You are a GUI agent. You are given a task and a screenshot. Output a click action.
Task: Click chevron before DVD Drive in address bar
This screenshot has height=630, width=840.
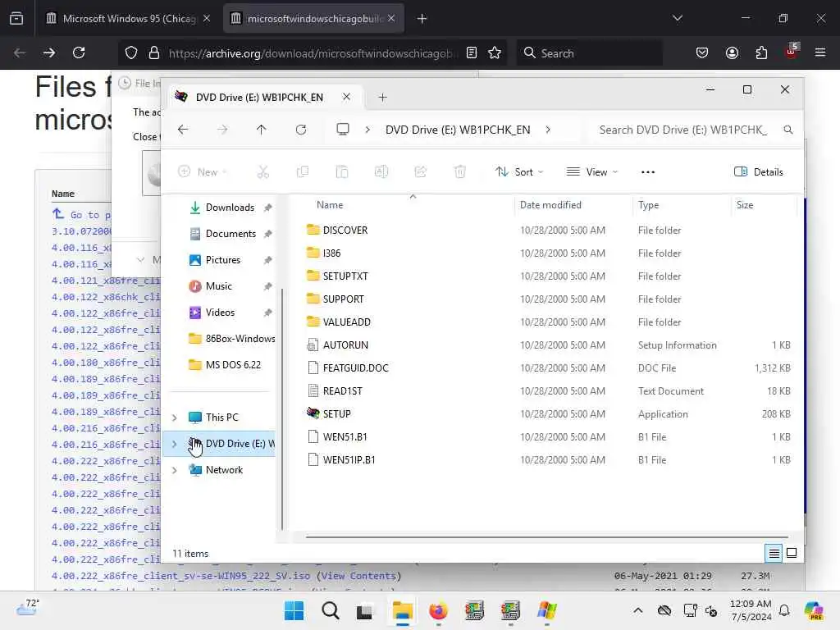tap(367, 130)
